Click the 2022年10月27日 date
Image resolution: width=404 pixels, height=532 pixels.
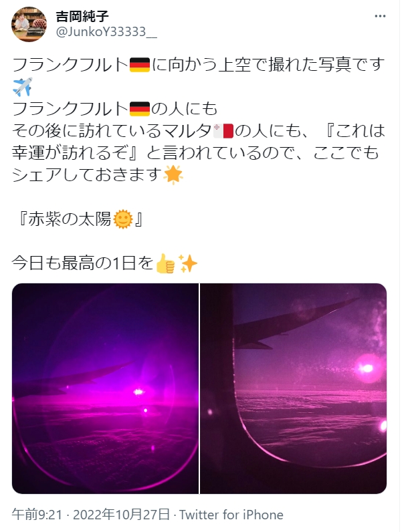[122, 515]
